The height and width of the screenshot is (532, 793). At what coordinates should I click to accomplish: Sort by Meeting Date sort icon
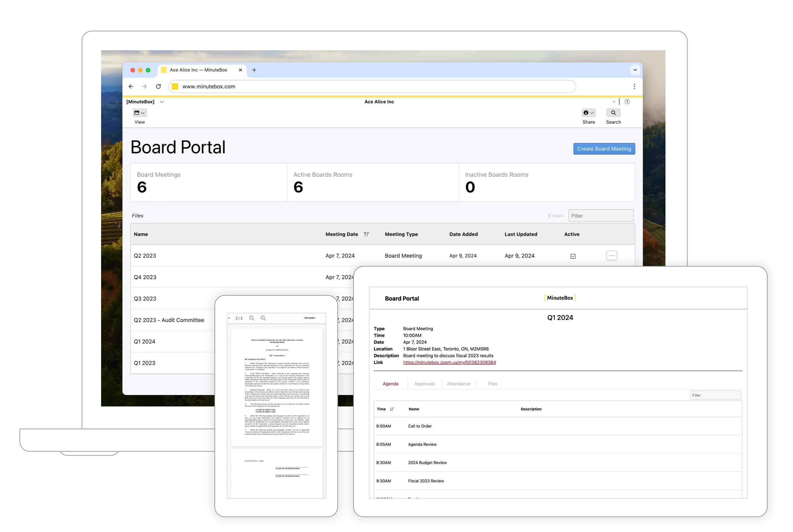[x=366, y=234]
